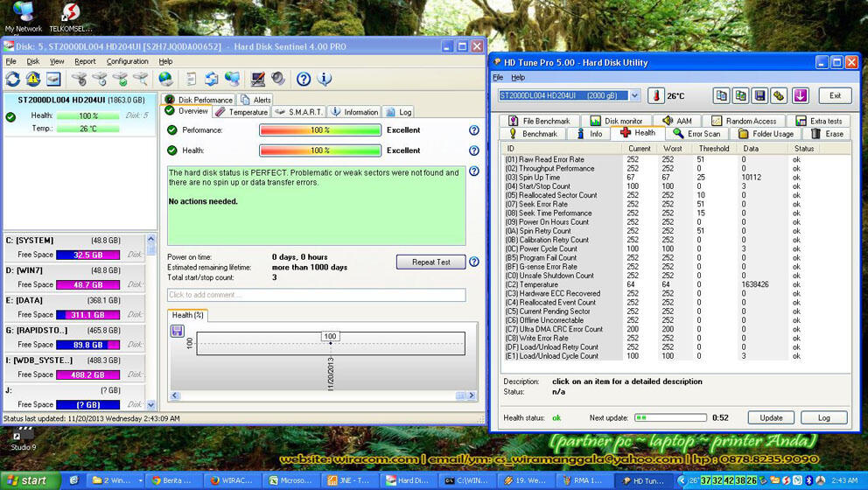Open the question mark help toolbar icon

pyautogui.click(x=304, y=79)
